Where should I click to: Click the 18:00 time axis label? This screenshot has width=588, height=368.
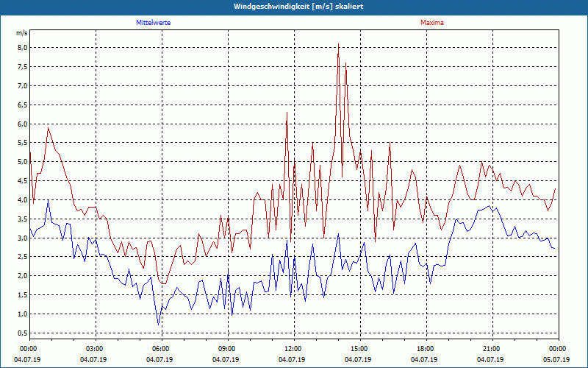point(426,349)
